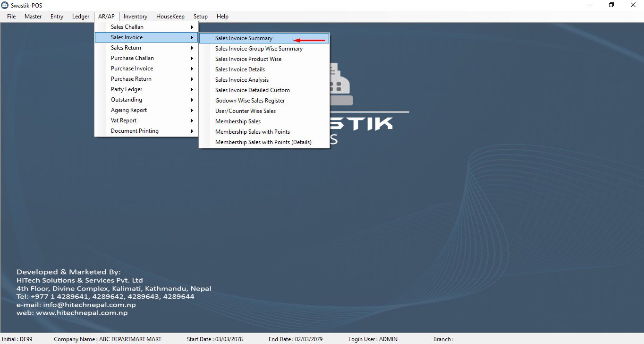This screenshot has width=644, height=344.
Task: Open Sales Invoice Product Wise report
Action: pyautogui.click(x=248, y=59)
